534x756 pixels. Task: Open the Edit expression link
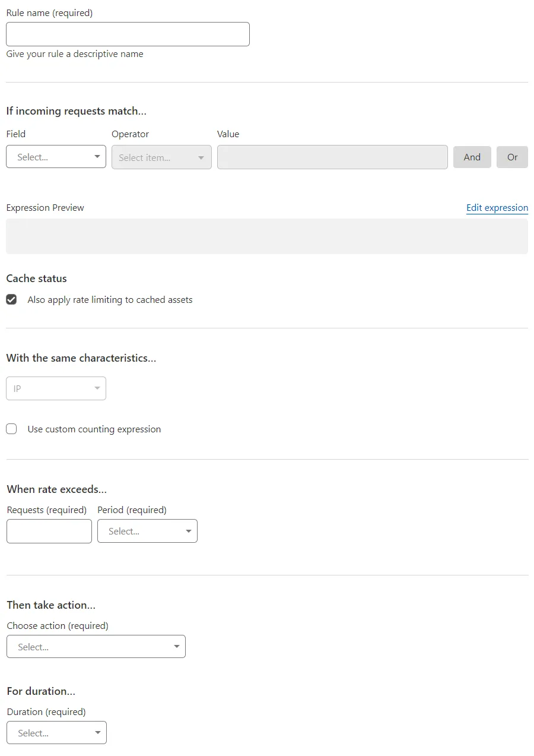point(497,207)
